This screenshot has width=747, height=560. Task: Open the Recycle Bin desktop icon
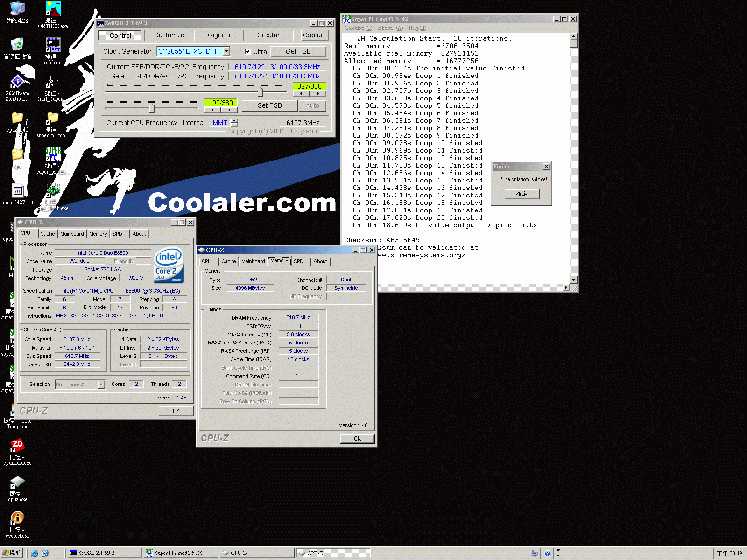[17, 45]
